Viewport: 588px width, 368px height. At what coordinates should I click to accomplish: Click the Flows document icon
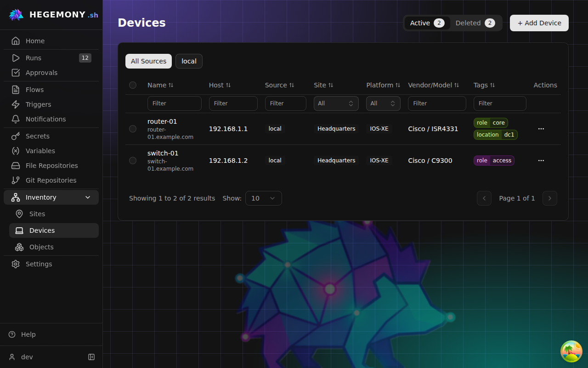[16, 90]
